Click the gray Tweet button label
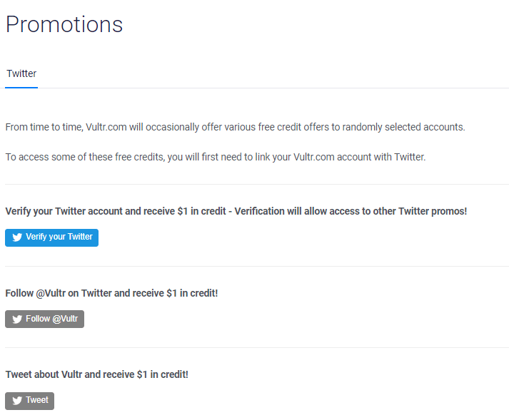Viewport: 509px width, 420px height. click(37, 400)
